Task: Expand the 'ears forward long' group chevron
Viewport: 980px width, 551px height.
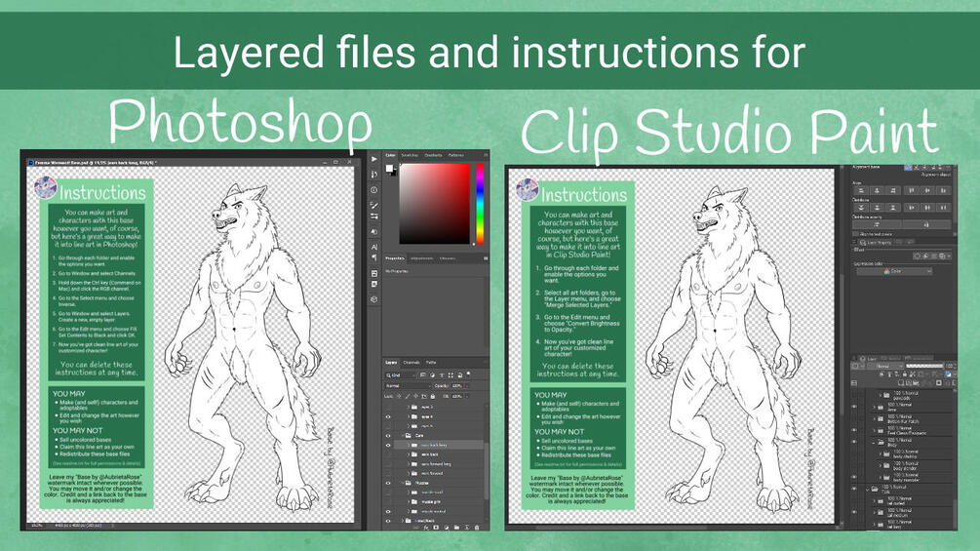Action: 409,464
